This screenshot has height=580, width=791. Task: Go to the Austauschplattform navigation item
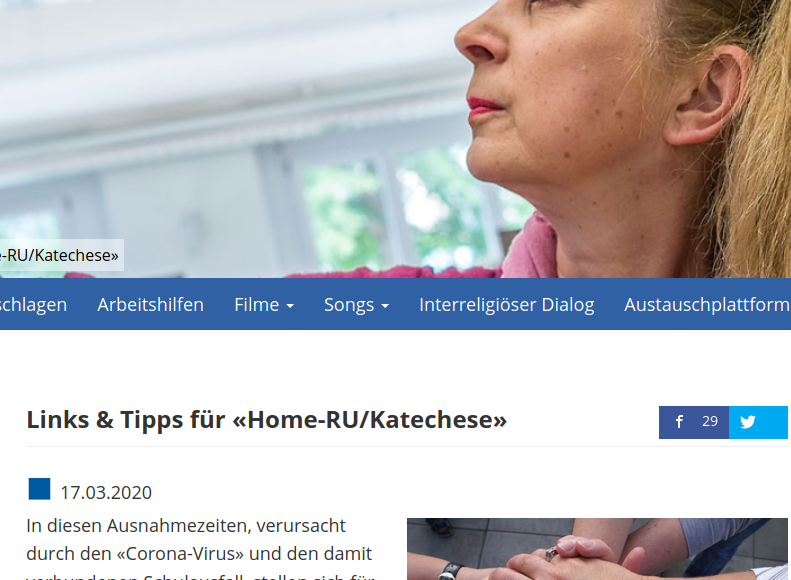pos(707,305)
